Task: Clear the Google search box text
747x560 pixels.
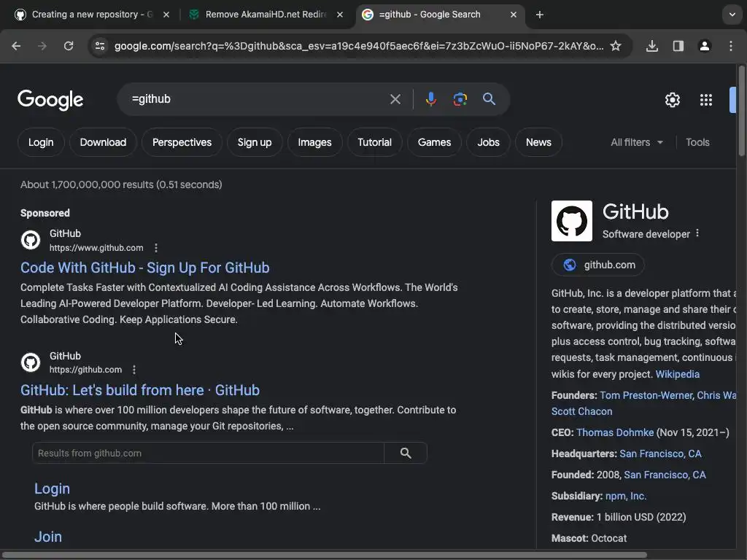Action: tap(395, 99)
